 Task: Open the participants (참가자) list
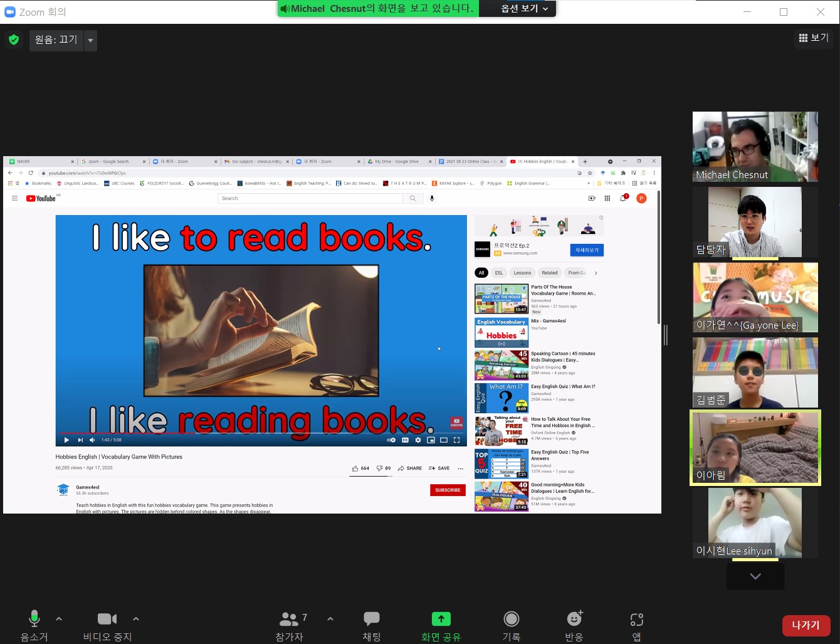click(x=289, y=626)
